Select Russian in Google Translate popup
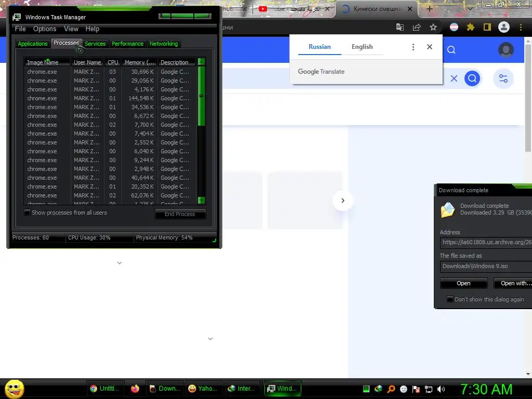The image size is (532, 399). coord(320,47)
